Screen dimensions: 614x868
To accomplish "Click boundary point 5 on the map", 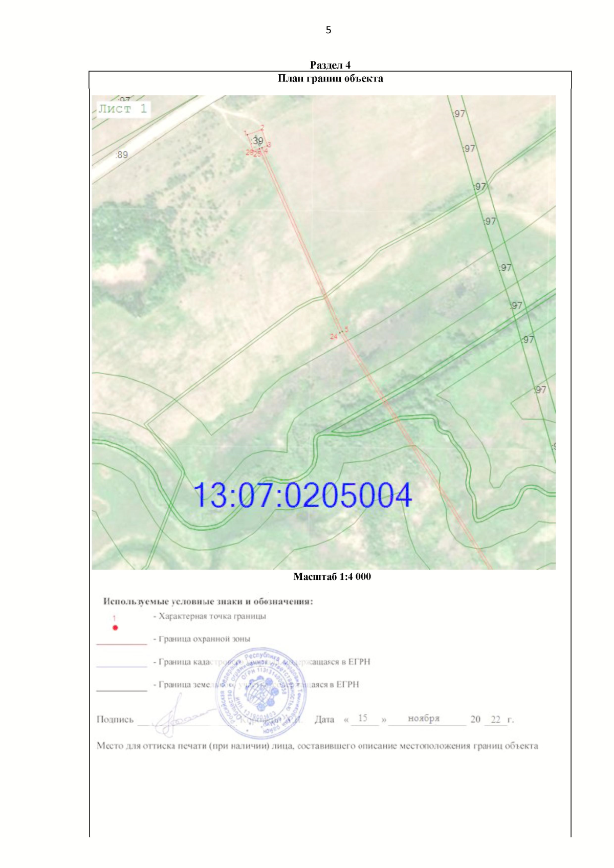I will [x=346, y=330].
